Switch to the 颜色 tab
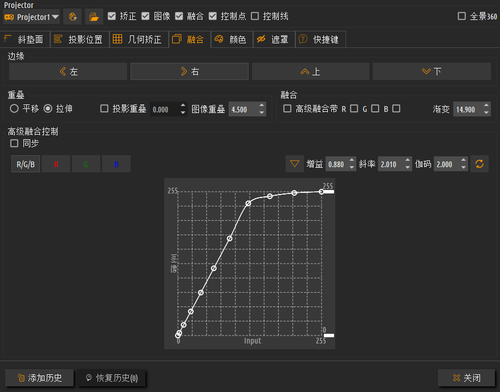The height and width of the screenshot is (392, 500). pyautogui.click(x=232, y=39)
